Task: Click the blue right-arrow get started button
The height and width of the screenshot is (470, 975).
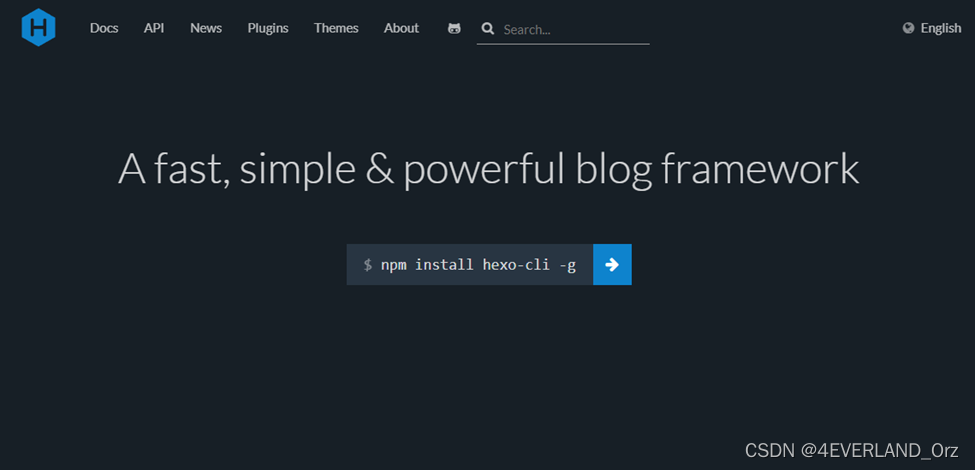Action: 612,264
